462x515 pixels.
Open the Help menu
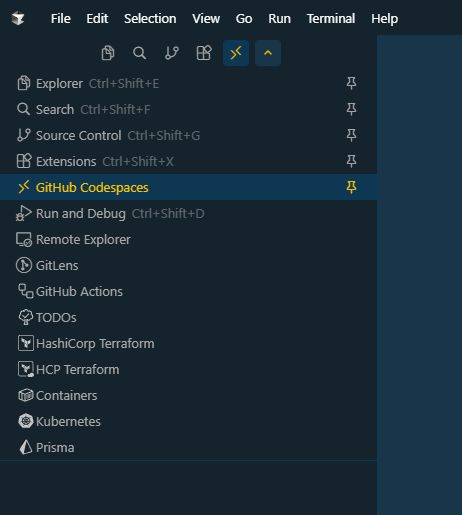coord(384,19)
